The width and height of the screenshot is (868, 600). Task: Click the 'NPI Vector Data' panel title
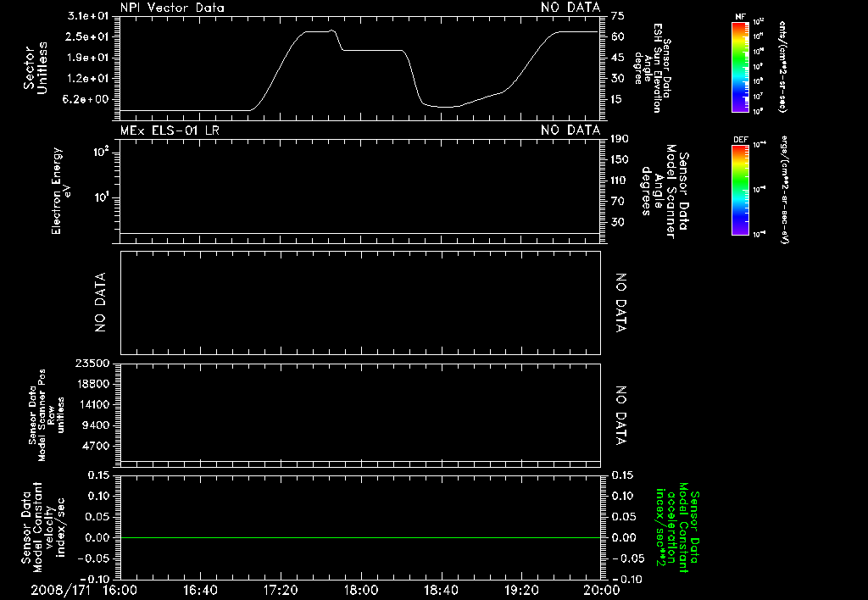tap(172, 8)
